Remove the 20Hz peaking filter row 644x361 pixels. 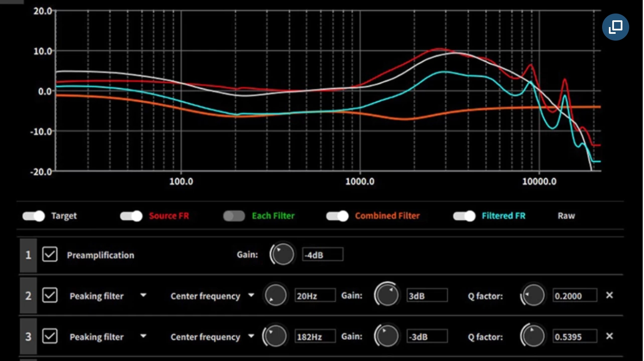[609, 295]
